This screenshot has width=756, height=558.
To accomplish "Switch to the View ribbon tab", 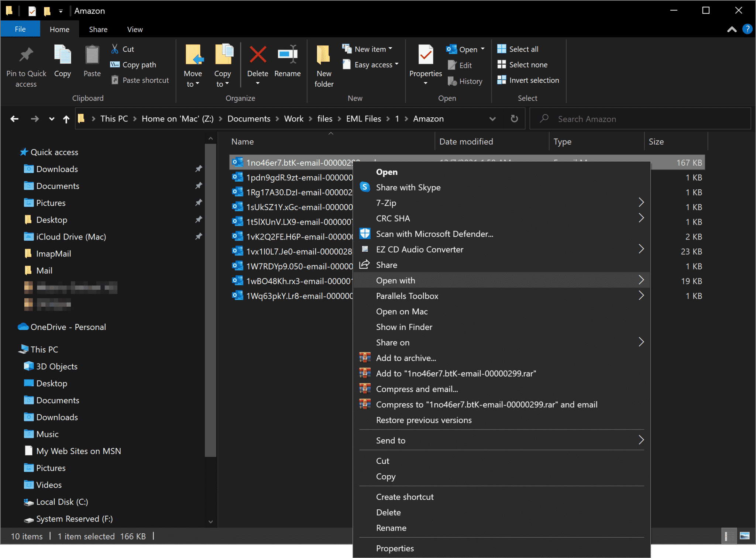I will (135, 29).
